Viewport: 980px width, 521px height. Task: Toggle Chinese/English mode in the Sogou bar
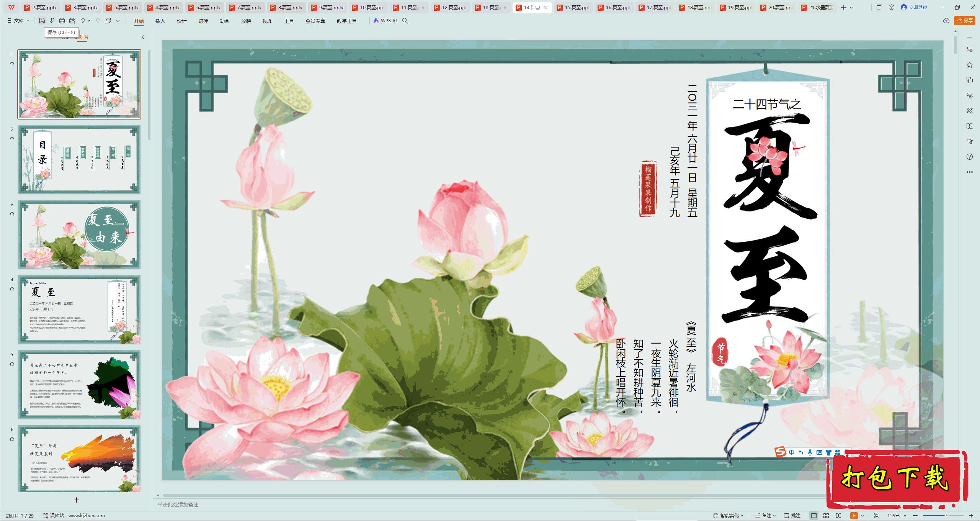(792, 452)
